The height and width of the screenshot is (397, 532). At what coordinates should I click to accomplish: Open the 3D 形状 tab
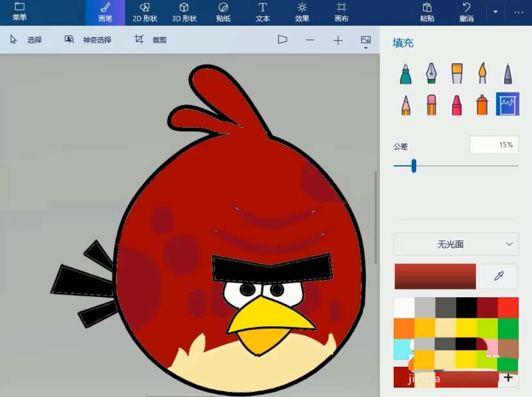[184, 13]
